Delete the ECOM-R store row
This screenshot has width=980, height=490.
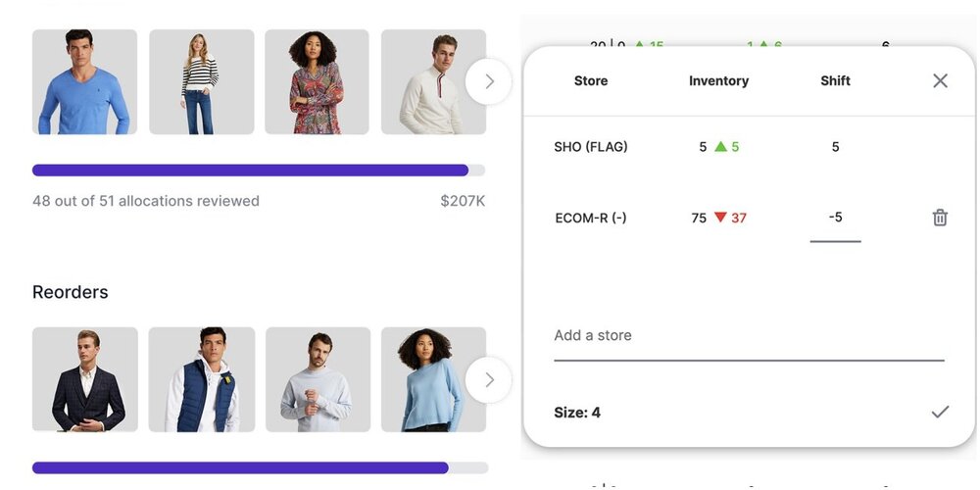[940, 218]
